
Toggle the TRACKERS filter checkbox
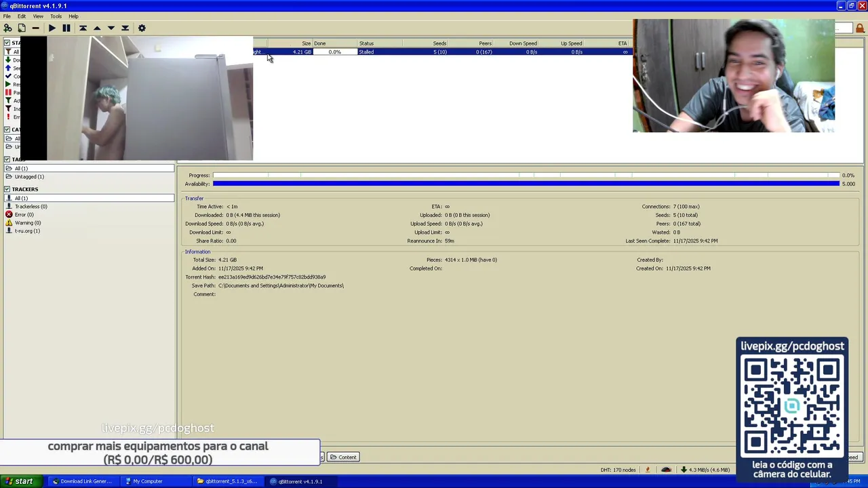coord(7,189)
